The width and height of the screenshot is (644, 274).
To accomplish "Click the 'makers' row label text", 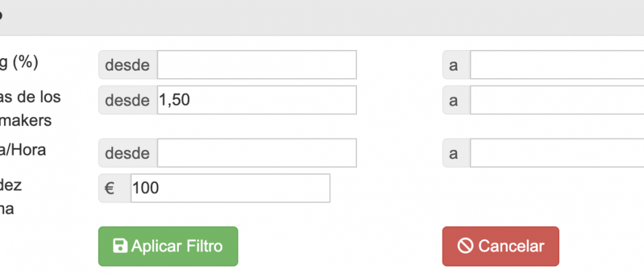I will tap(26, 121).
